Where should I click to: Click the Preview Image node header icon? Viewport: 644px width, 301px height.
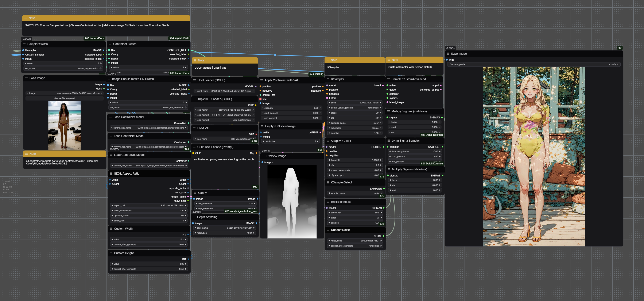coord(263,156)
